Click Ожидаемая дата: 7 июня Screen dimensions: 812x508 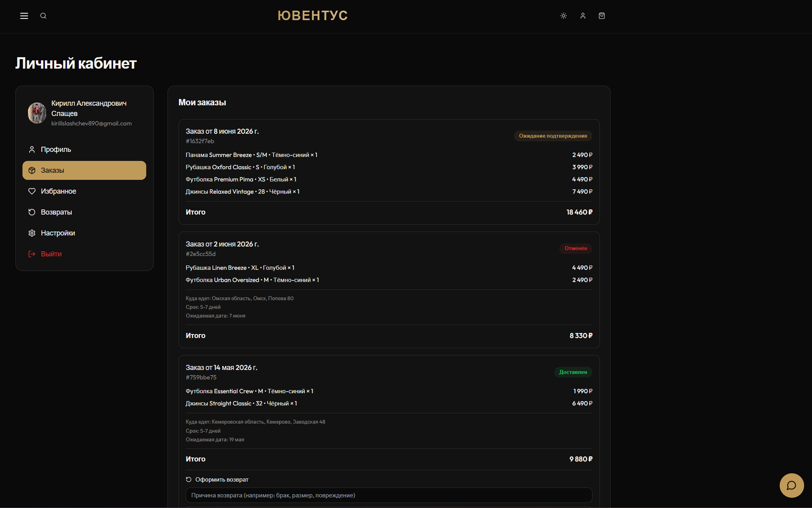216,316
